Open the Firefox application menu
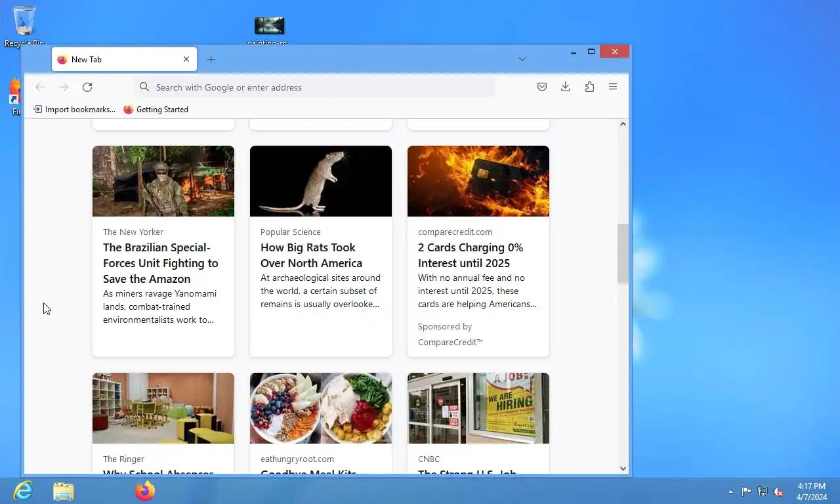Viewport: 840px width, 504px height. [613, 87]
